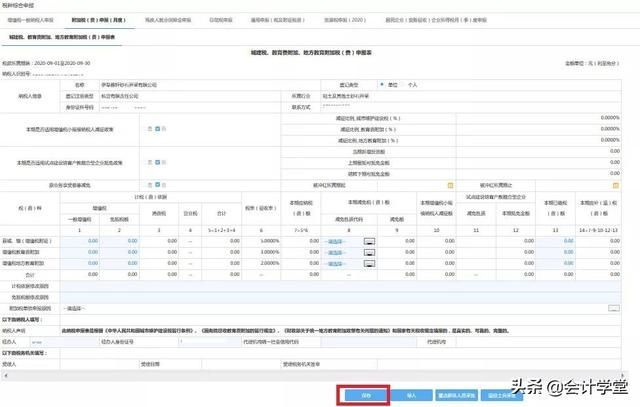The height and width of the screenshot is (407, 640).
Task: Click the ellipsis button in the 城建税 row
Action: [x=369, y=241]
